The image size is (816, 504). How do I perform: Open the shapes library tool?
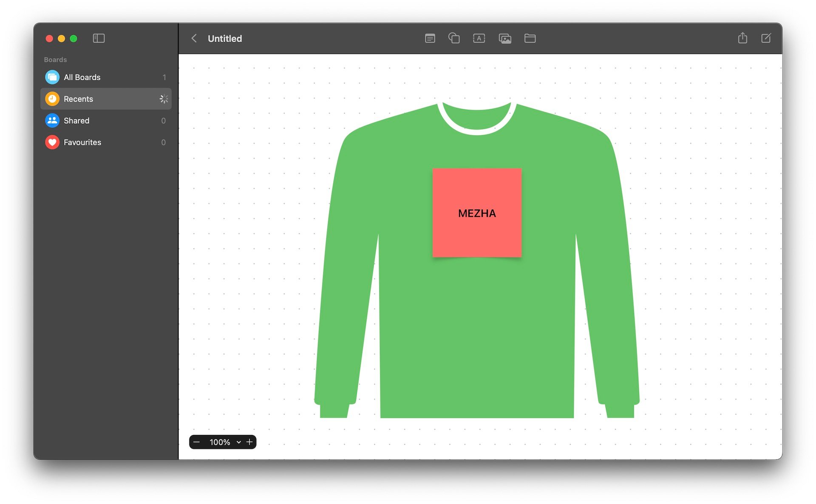[454, 38]
